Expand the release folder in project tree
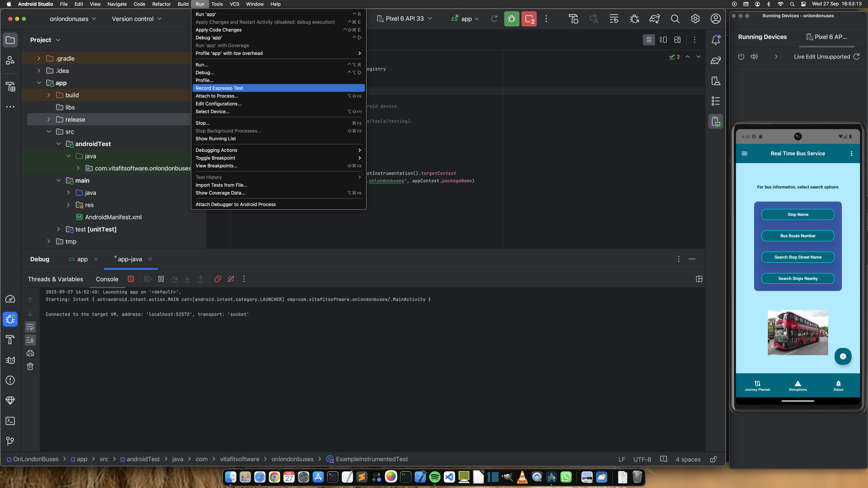Screen dimensions: 868x488 point(48,120)
